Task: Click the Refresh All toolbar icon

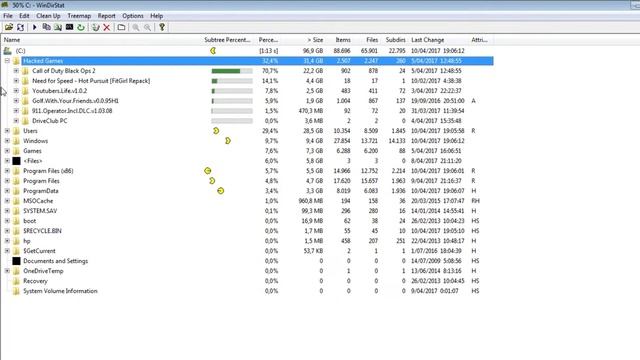Action: (20, 27)
